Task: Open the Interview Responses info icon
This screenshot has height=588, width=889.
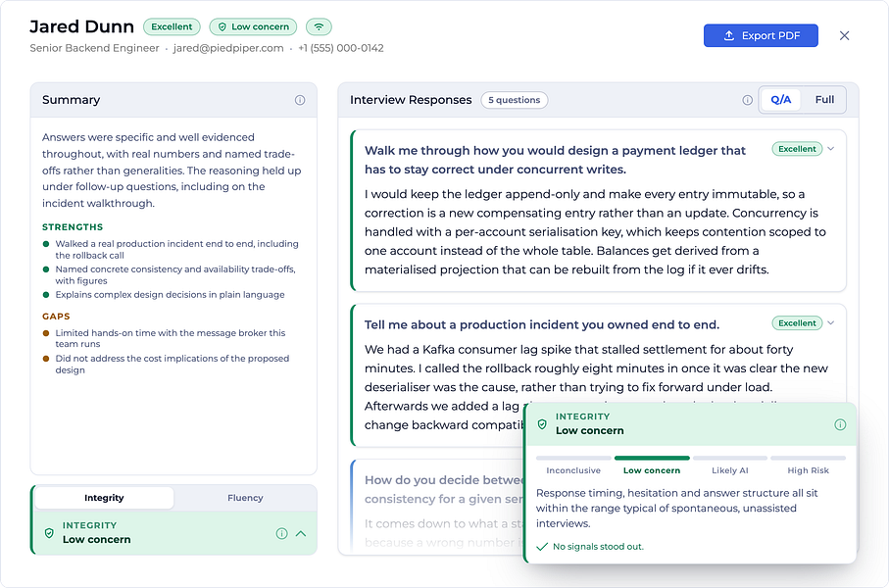Action: click(x=747, y=100)
